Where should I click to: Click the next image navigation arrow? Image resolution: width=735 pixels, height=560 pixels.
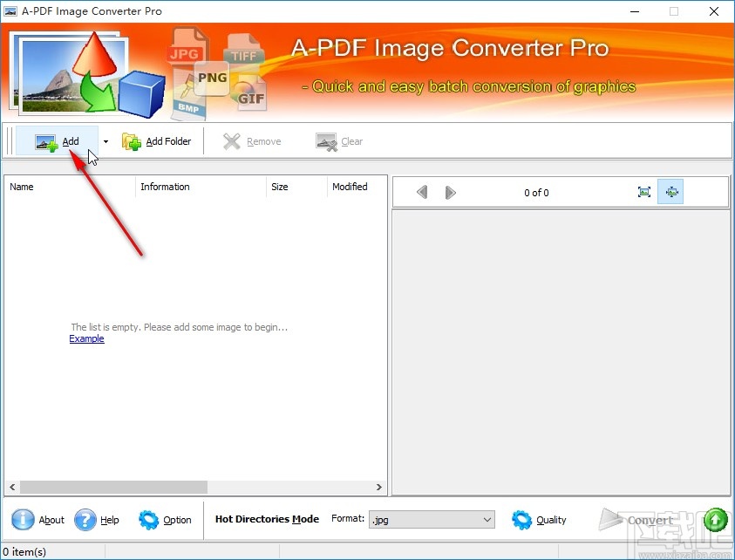point(451,192)
